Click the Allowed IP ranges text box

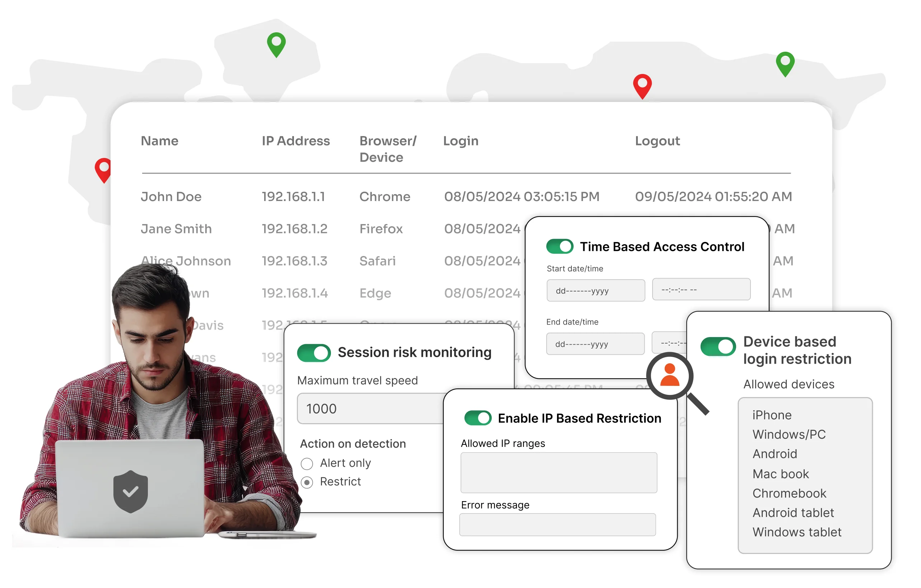click(559, 473)
